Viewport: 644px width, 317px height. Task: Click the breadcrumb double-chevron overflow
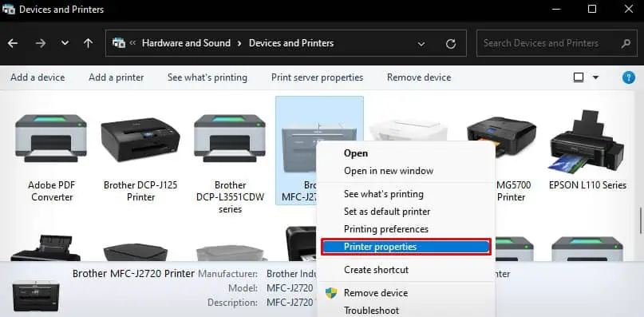tap(132, 43)
